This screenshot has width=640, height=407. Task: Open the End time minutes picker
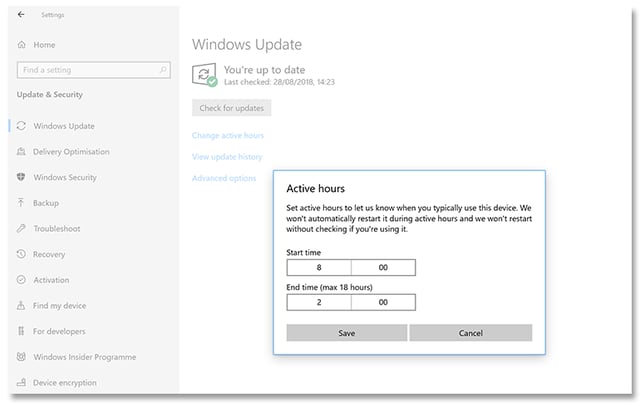pos(383,302)
